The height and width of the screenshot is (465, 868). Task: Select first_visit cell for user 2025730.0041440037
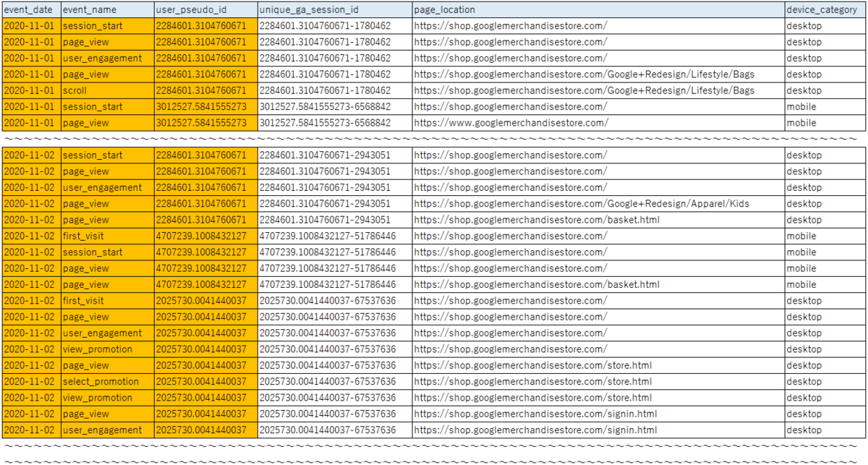107,301
